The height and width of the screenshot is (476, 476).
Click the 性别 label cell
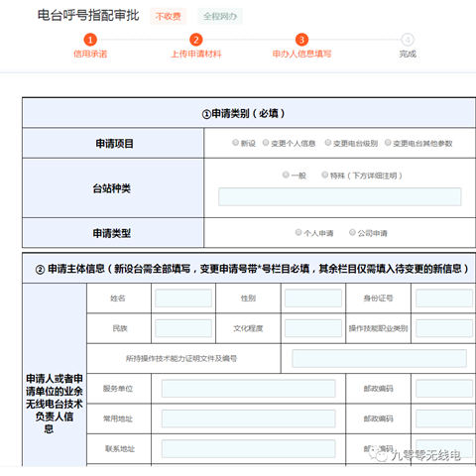(248, 298)
